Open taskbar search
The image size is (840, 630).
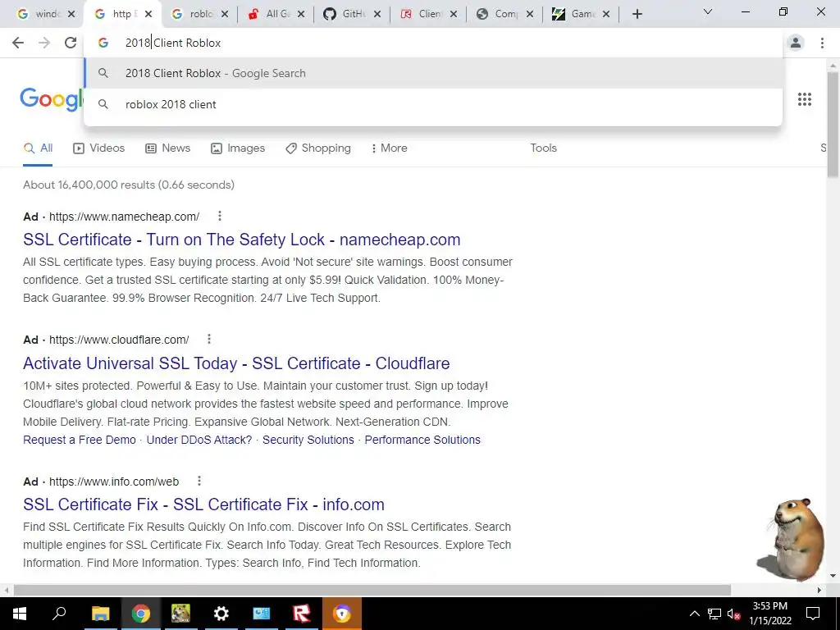click(59, 614)
